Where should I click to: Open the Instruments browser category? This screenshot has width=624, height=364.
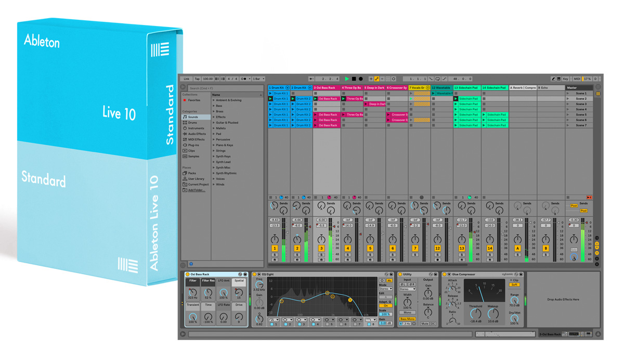[x=196, y=128]
